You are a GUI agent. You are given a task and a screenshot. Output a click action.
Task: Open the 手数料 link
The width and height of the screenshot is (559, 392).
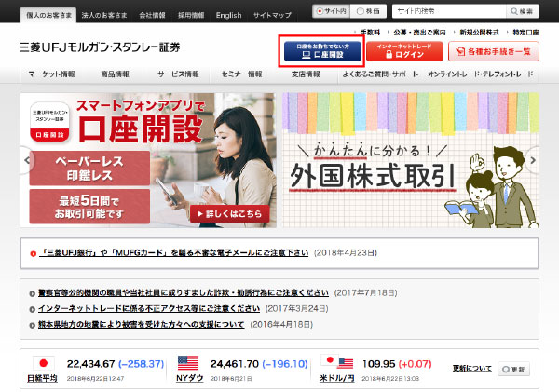coord(370,33)
